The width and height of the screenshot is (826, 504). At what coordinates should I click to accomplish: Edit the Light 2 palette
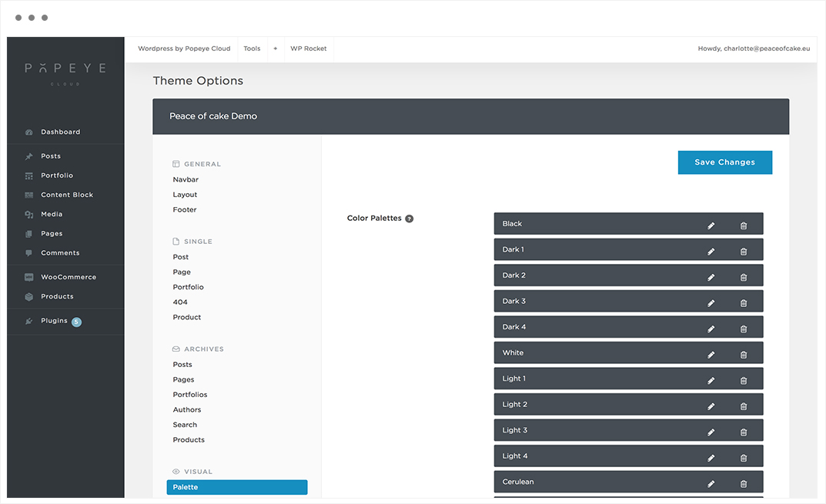(711, 406)
